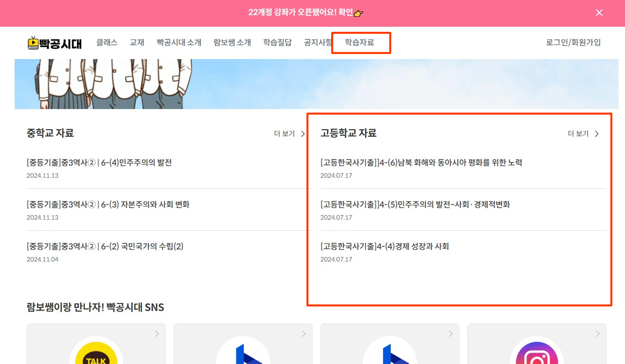Open the 학습질답 menu

[x=277, y=42]
